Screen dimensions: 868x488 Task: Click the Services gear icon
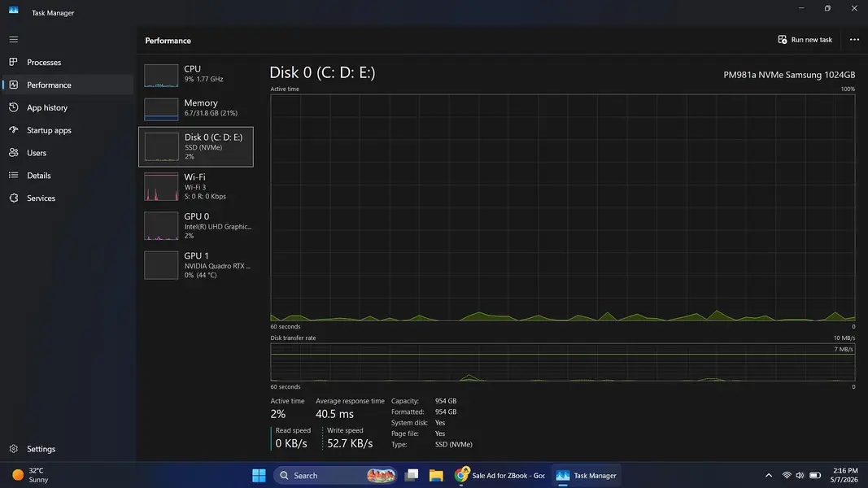coord(13,198)
